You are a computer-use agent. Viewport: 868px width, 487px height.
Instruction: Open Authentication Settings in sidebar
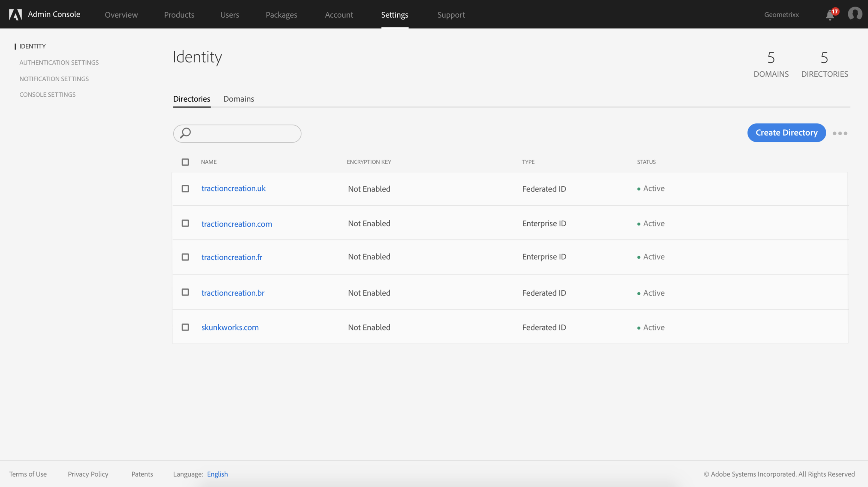[x=59, y=62]
